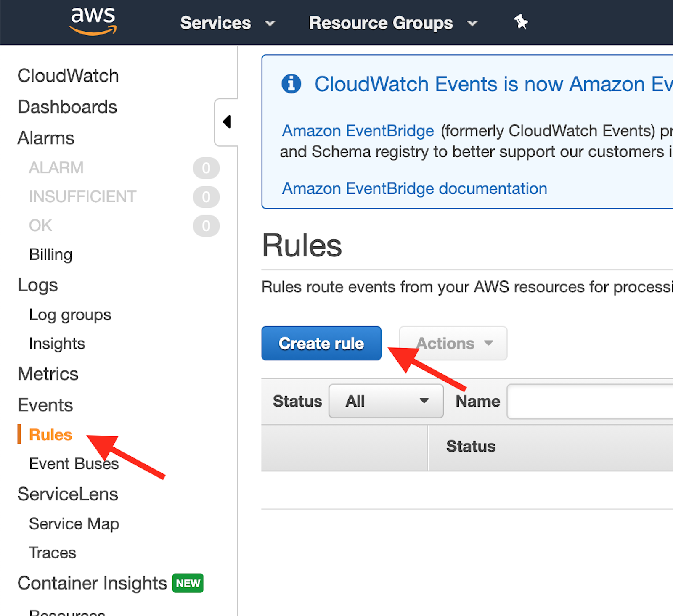Open the Status filter dropdown
The image size is (673, 616).
tap(385, 401)
